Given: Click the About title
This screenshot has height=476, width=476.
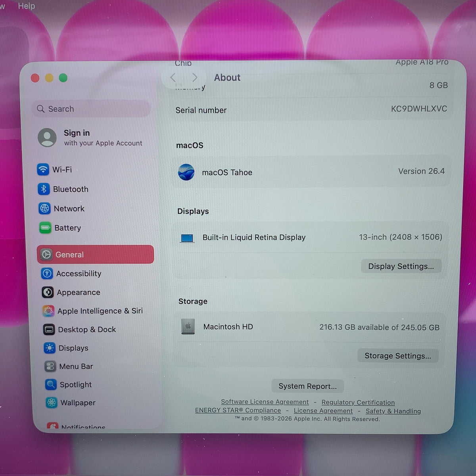Looking at the screenshot, I should 227,77.
